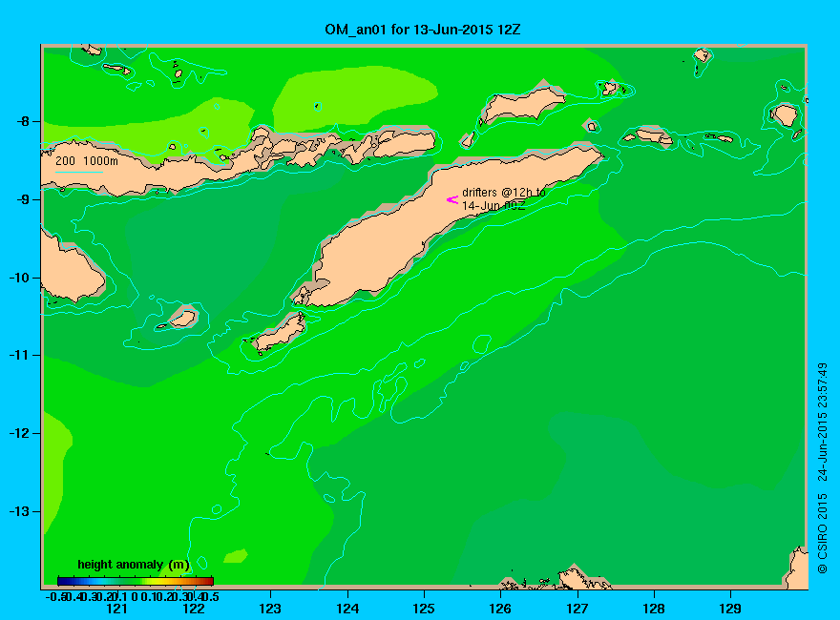Click the 'drifters @12h to 14-Jun-00Z' label
840x620 pixels.
pos(504,198)
